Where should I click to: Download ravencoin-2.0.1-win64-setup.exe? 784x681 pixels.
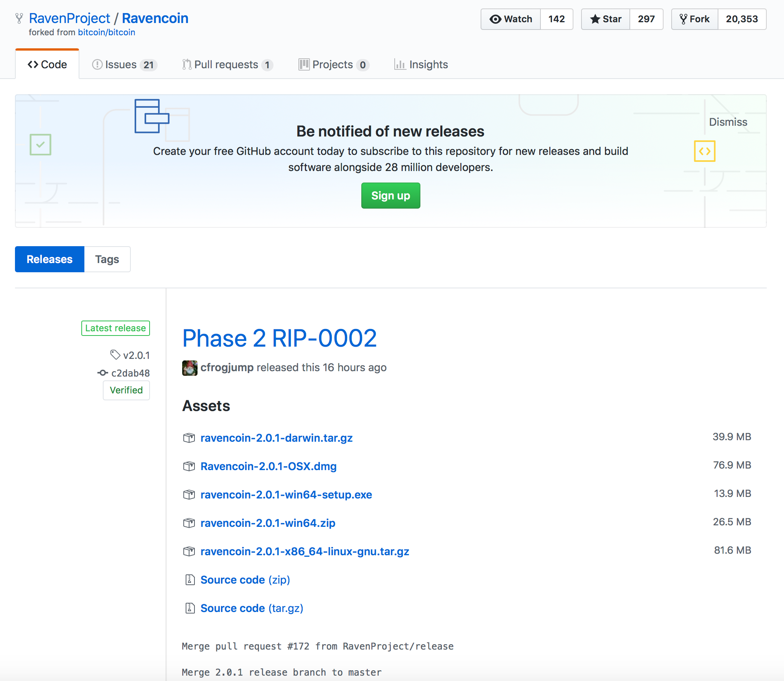(x=286, y=495)
